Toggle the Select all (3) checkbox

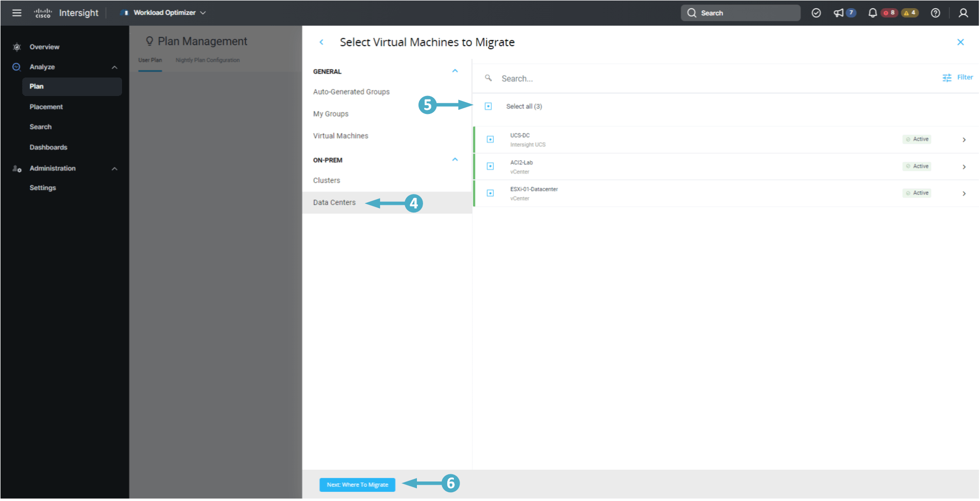488,106
